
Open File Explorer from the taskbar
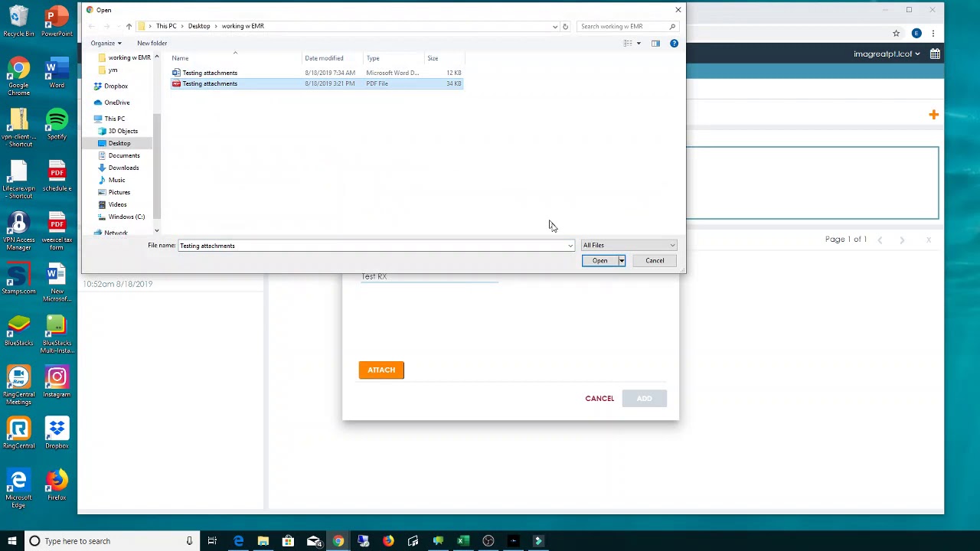tap(263, 541)
